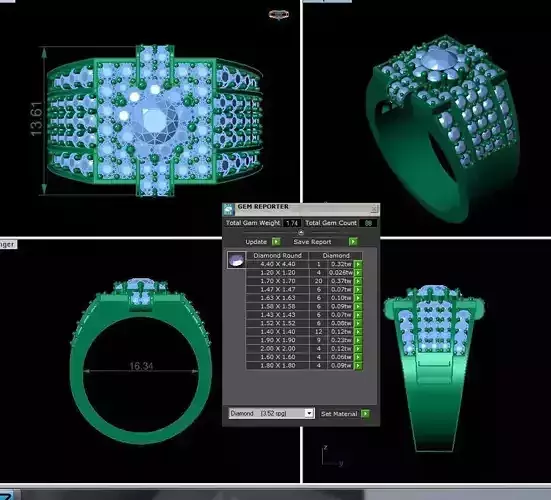
Task: Select the 1.63 X 1.63 size cell
Action: click(278, 298)
